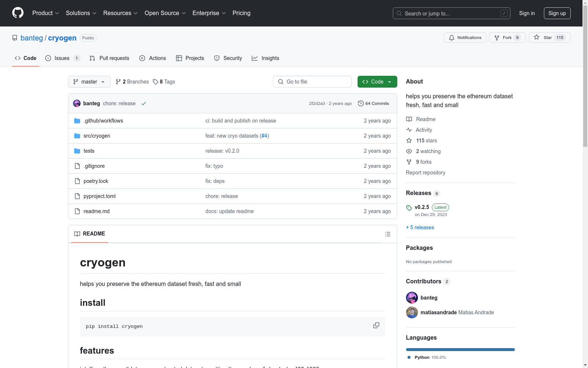Expand the Resources menu
The width and height of the screenshot is (588, 368).
coord(121,13)
